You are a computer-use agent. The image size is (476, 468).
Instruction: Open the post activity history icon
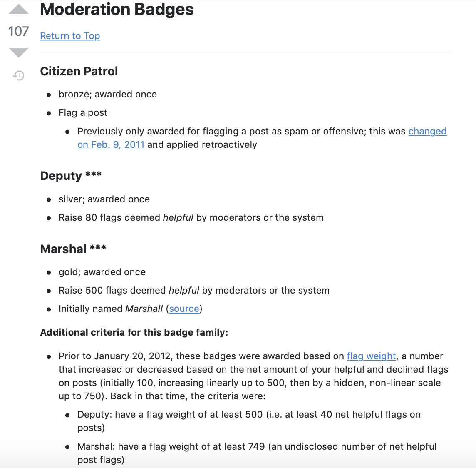tap(19, 75)
